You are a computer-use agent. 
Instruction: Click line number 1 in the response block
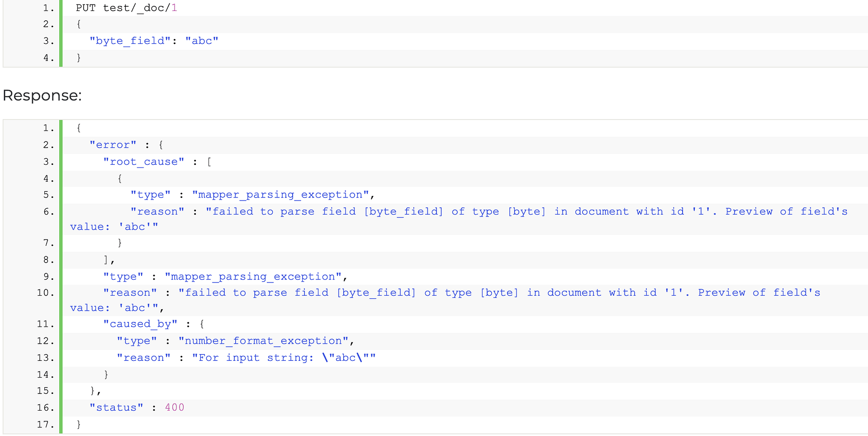(47, 128)
